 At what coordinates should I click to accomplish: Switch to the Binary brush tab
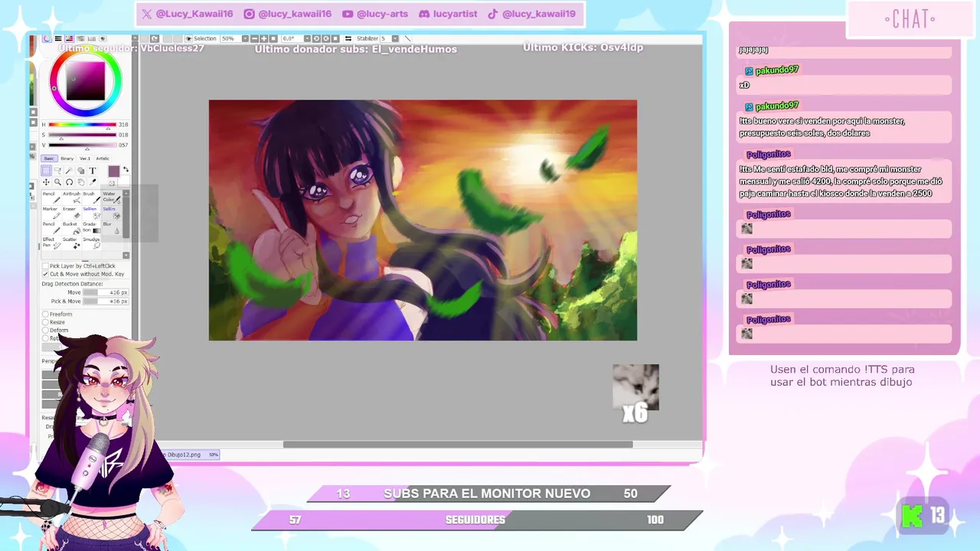tap(67, 158)
